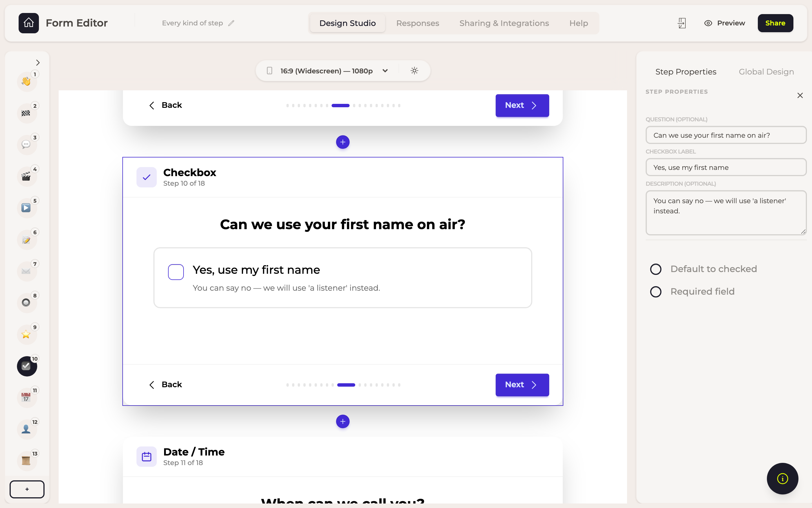Select step 13 scroll icon
812x508 pixels.
(27, 461)
